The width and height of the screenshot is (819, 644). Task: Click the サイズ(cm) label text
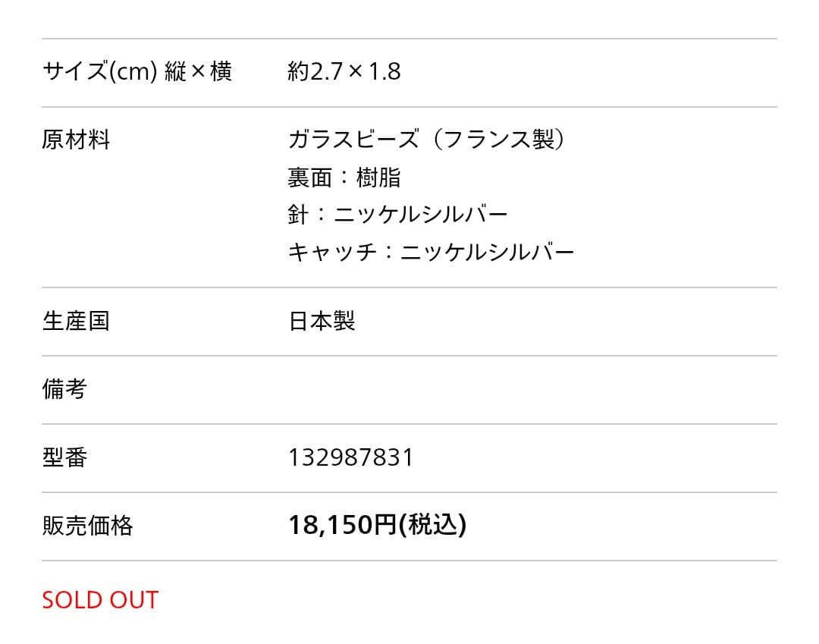tap(99, 72)
